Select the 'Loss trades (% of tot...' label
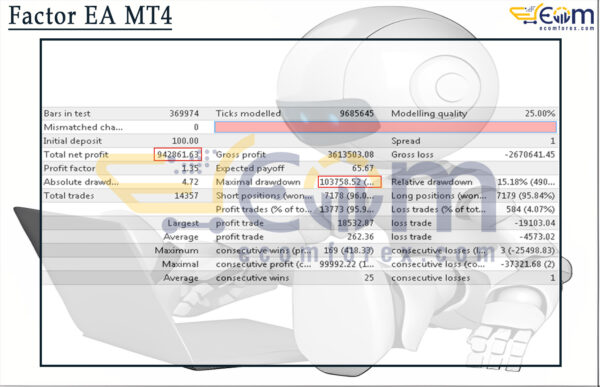The height and width of the screenshot is (387, 600). tap(439, 209)
